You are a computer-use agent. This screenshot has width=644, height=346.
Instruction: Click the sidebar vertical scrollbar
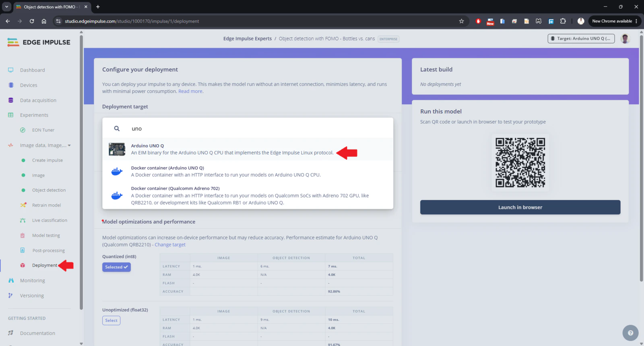click(x=81, y=173)
